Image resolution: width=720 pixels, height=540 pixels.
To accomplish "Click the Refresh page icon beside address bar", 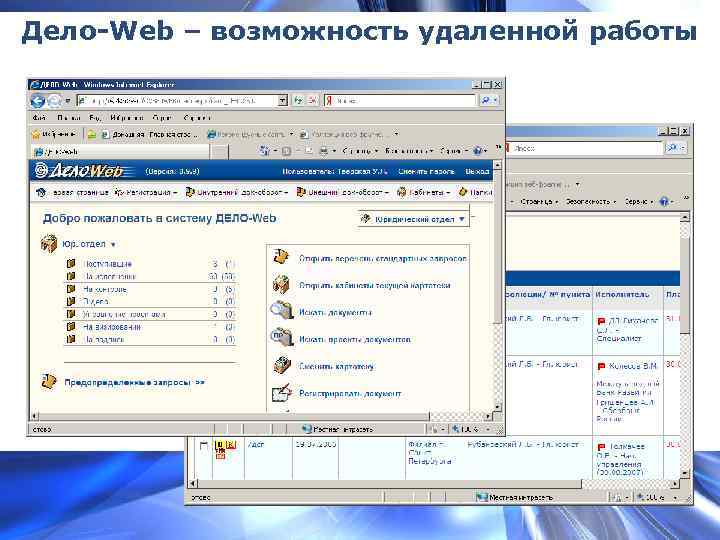I will (298, 100).
